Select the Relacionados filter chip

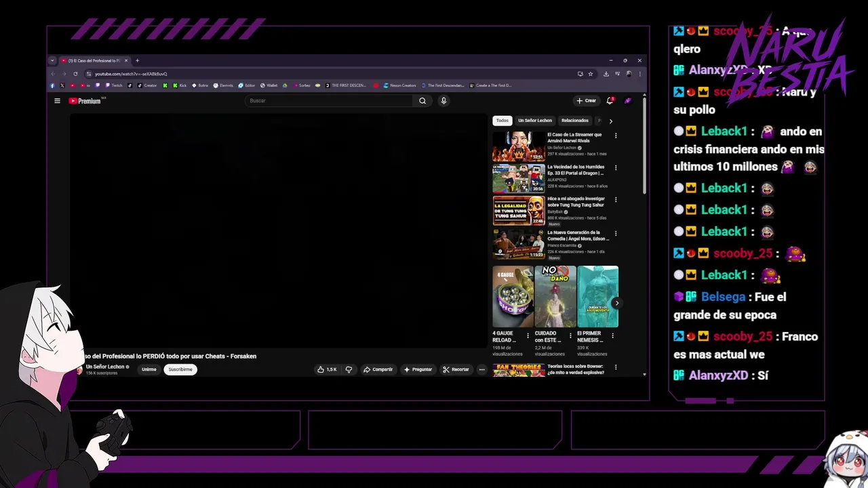(x=575, y=121)
